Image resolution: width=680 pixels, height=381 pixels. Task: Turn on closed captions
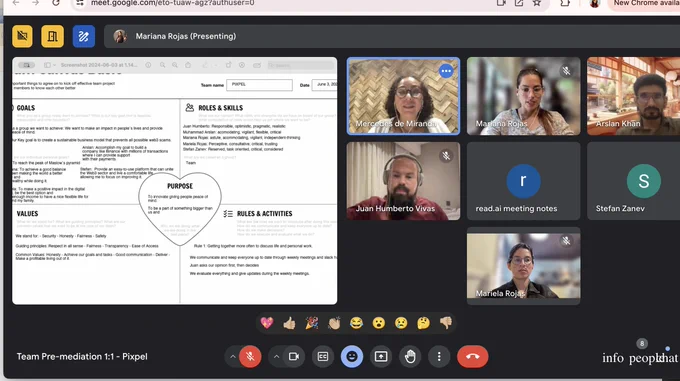[x=323, y=357]
